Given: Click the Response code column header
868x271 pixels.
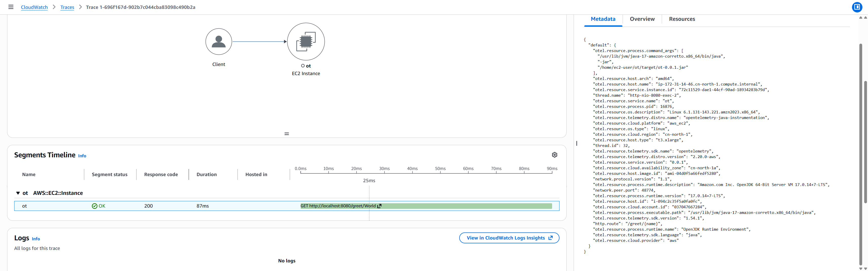Looking at the screenshot, I should pyautogui.click(x=161, y=175).
